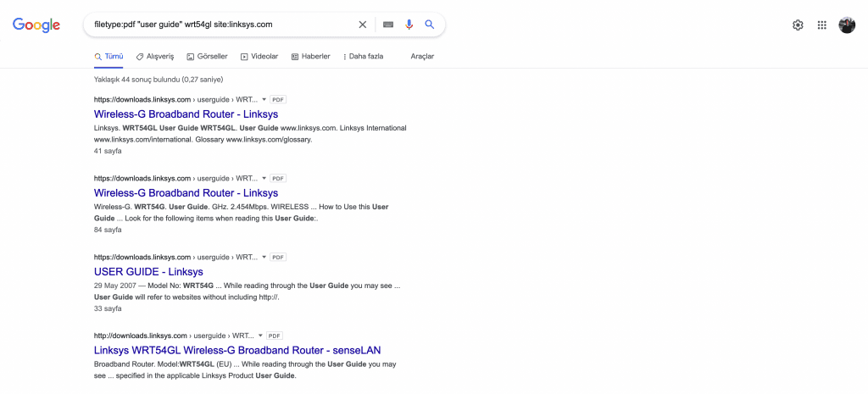Select the Haberler tab
The width and height of the screenshot is (868, 394).
[310, 56]
